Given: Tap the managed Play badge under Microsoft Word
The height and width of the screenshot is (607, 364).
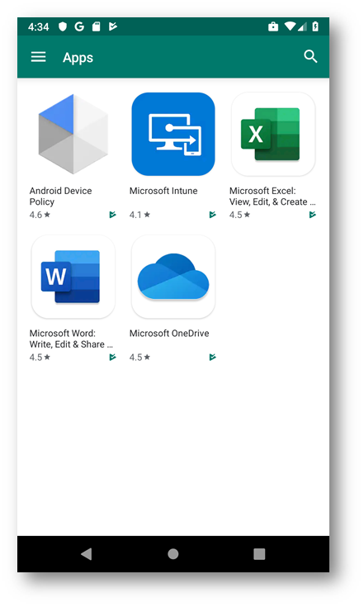Looking at the screenshot, I should point(112,357).
